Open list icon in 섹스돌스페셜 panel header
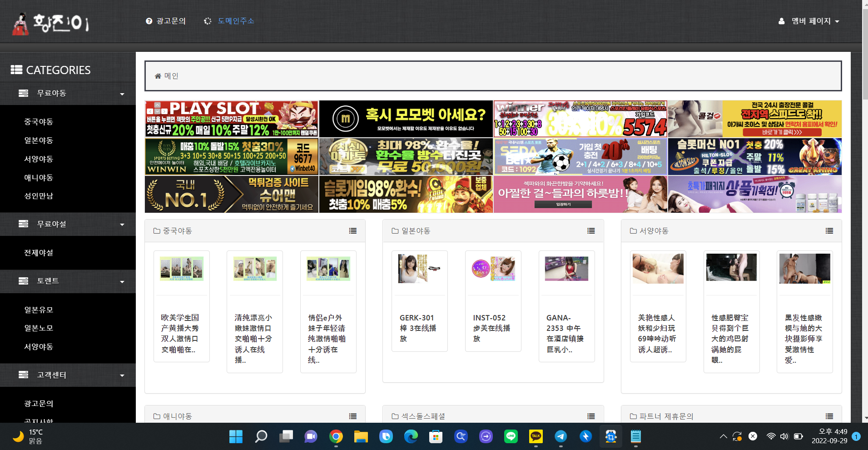The image size is (868, 450). point(591,416)
